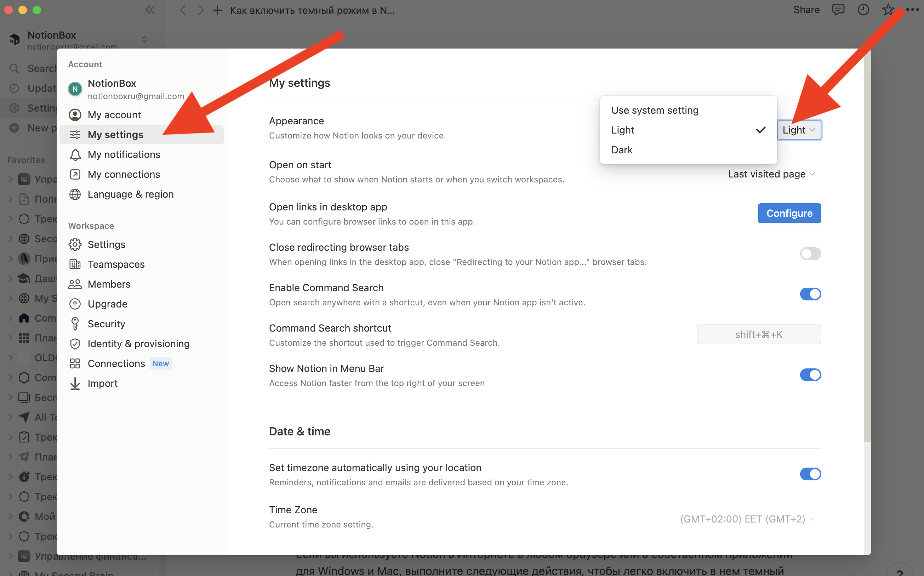This screenshot has height=576, width=924.
Task: Click the Command Search shortcut field
Action: coord(758,334)
